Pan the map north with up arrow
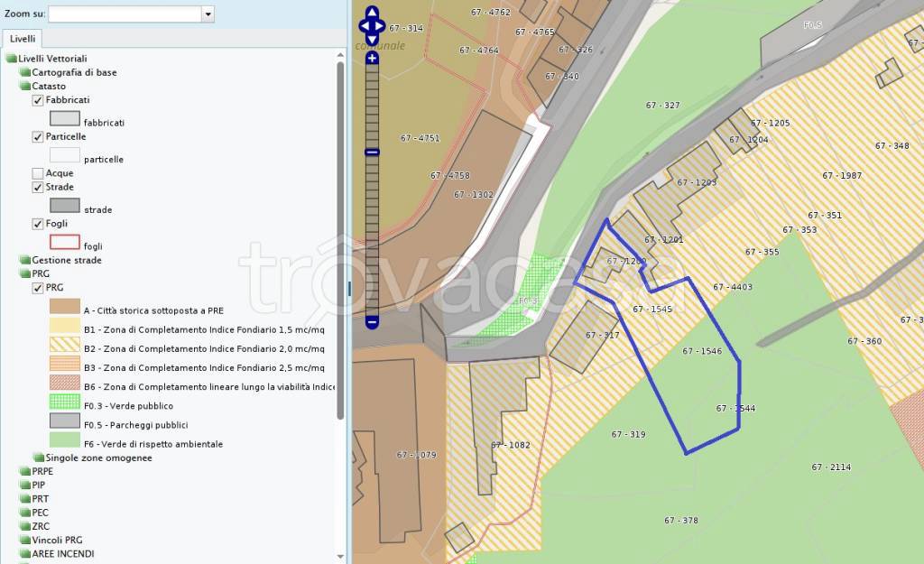Screen dimensions: 924x564 (372, 14)
